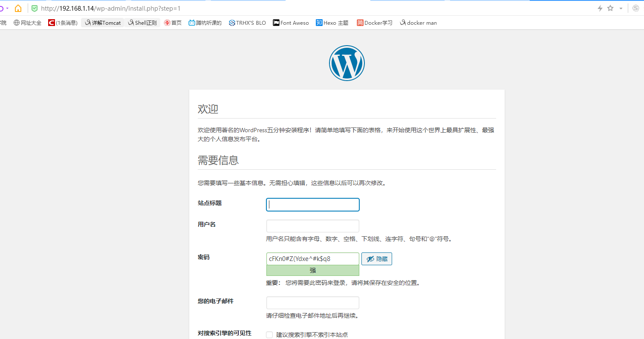644x339 pixels.
Task: Click the 站点标题 label
Action: (210, 203)
